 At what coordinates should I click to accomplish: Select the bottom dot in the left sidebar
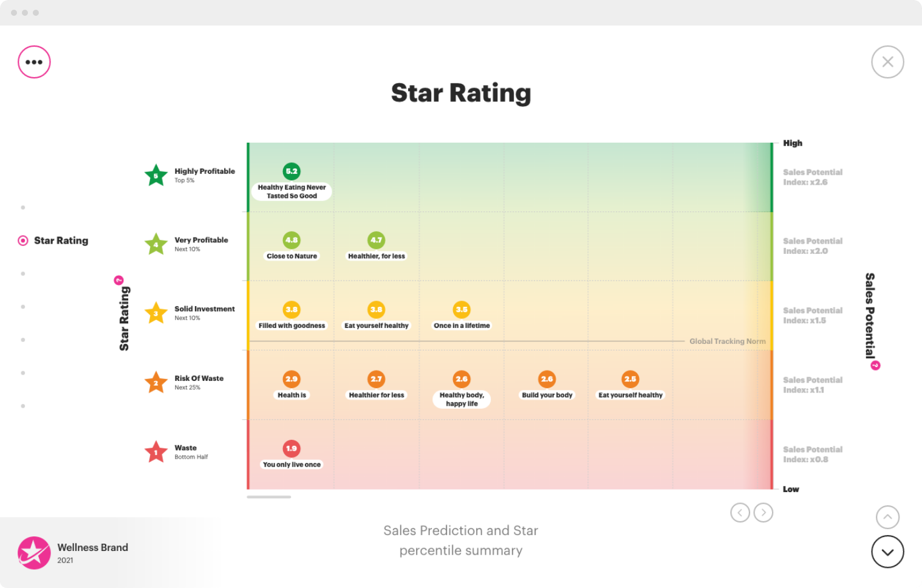[x=23, y=406]
